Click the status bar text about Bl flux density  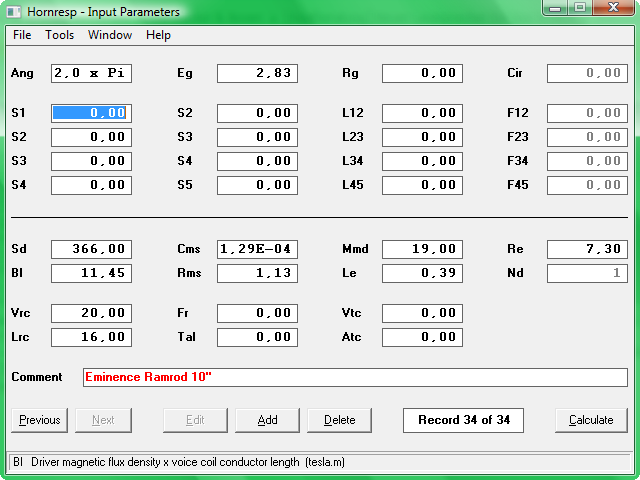point(179,462)
